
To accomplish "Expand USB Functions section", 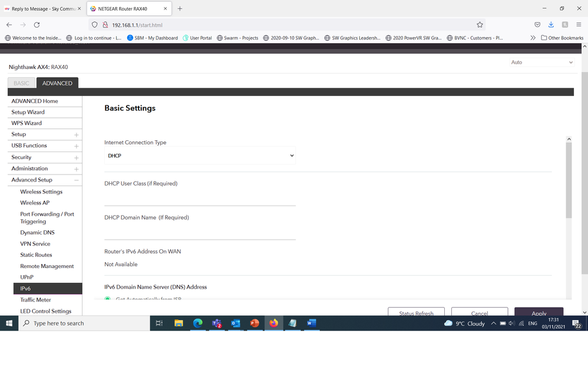I will (76, 146).
